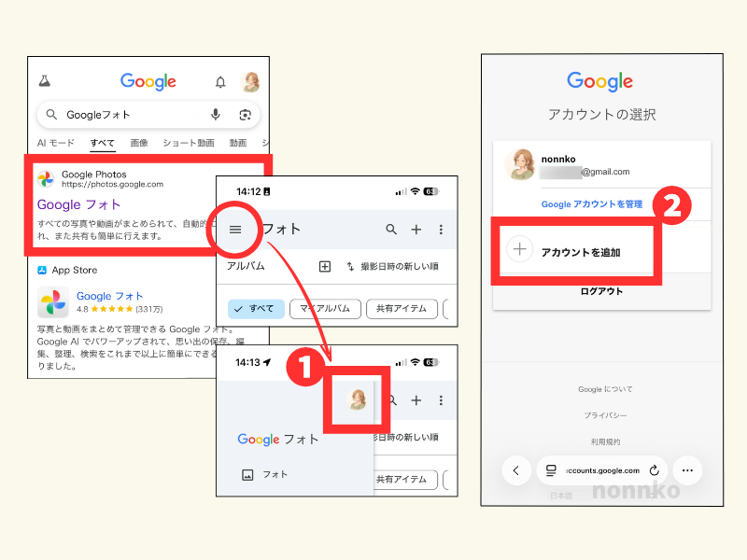Open the browser three-dot more menu at the bottom
747x560 pixels.
687,470
